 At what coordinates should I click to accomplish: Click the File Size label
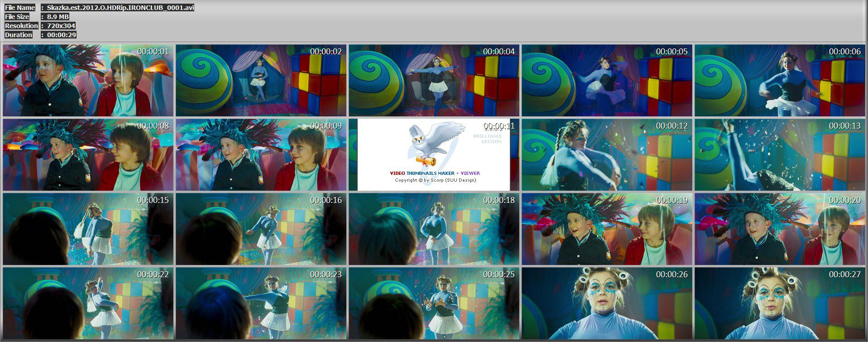[17, 17]
